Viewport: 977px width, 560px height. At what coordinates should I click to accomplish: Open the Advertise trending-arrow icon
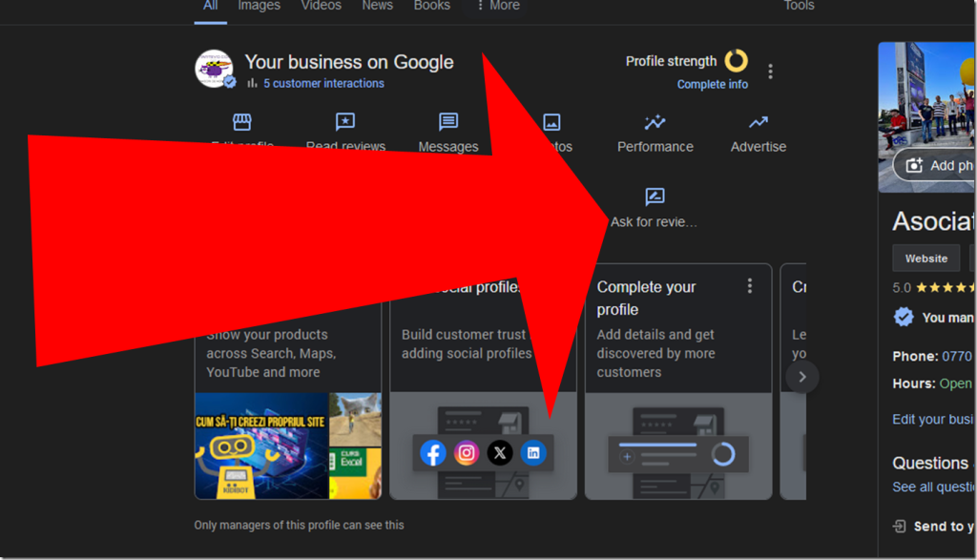point(759,121)
